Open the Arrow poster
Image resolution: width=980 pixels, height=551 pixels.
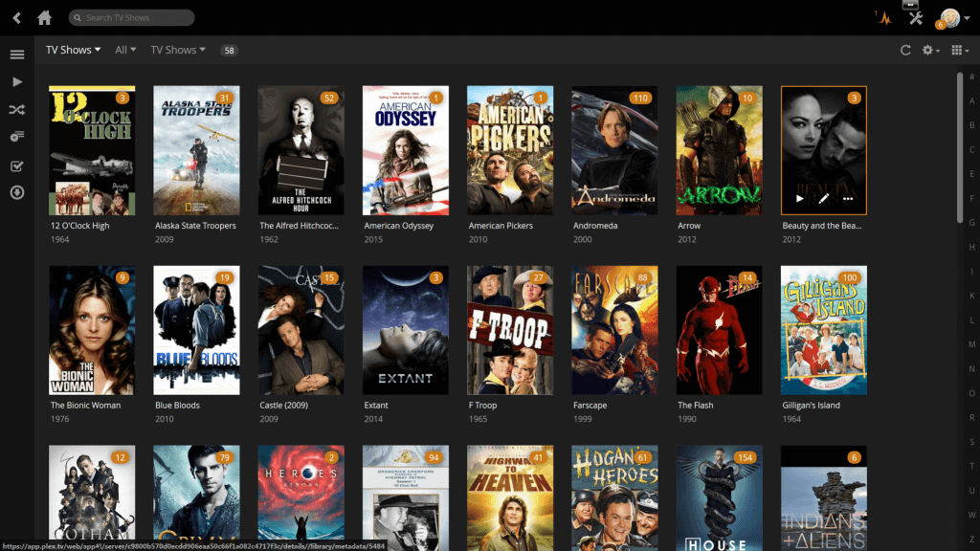click(x=719, y=150)
